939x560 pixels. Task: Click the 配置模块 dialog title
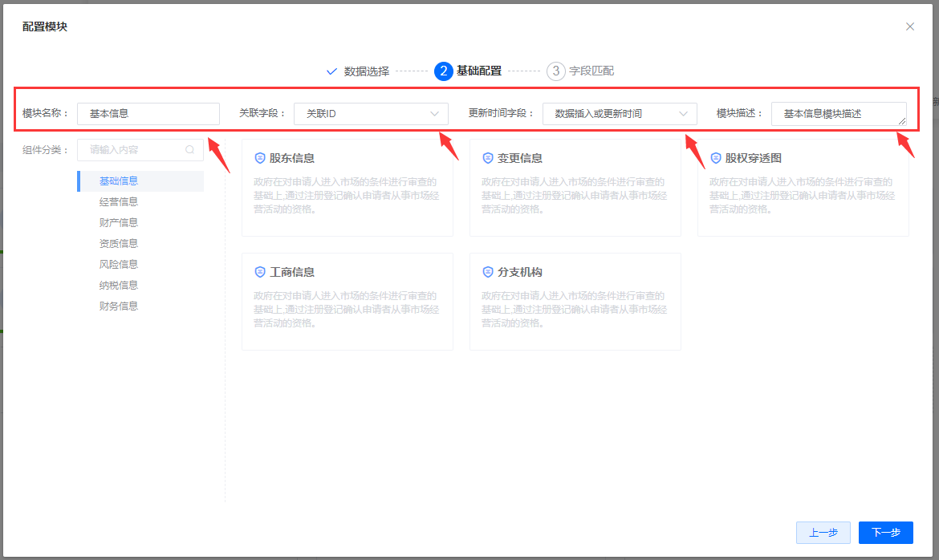click(x=45, y=27)
